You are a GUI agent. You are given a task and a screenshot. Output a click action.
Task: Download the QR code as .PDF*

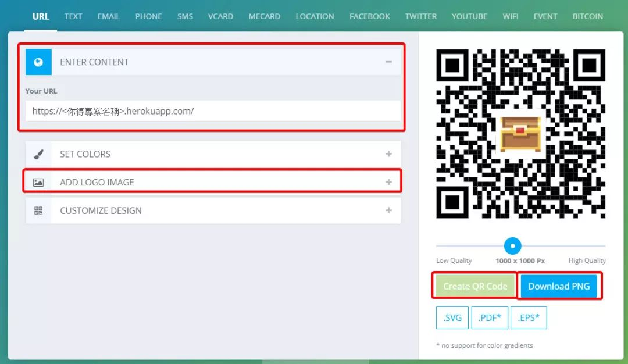pos(490,318)
